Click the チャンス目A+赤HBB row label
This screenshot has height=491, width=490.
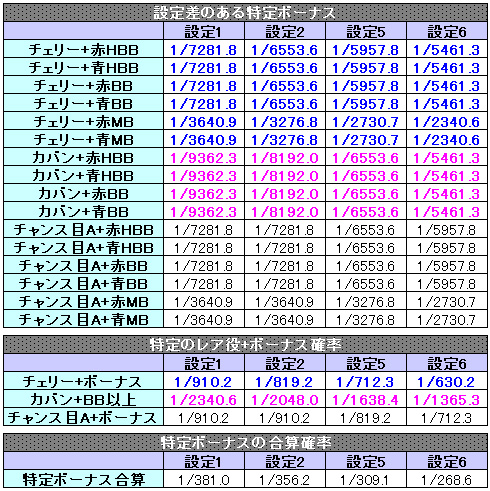[83, 229]
